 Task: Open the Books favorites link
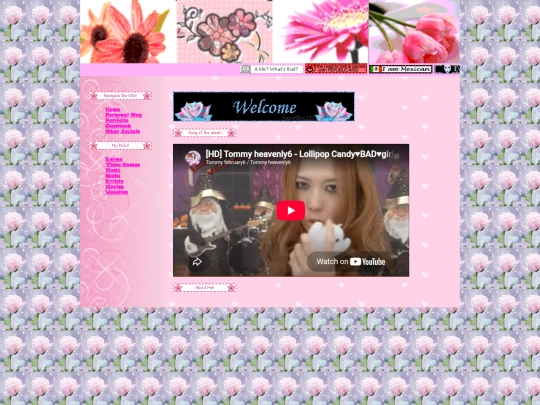tap(113, 176)
